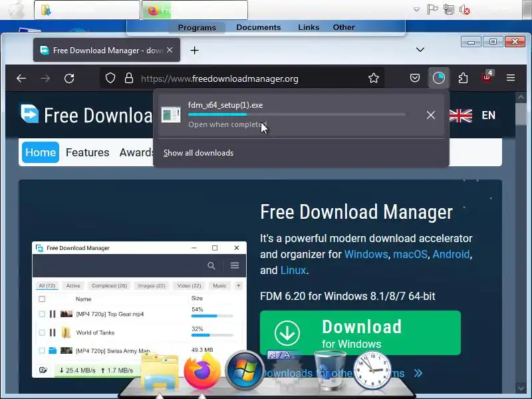
Task: Open the Android platform link
Action: pyautogui.click(x=451, y=254)
